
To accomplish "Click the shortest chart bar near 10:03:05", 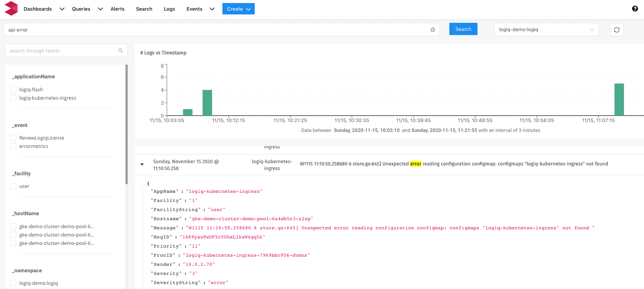I will 188,112.
